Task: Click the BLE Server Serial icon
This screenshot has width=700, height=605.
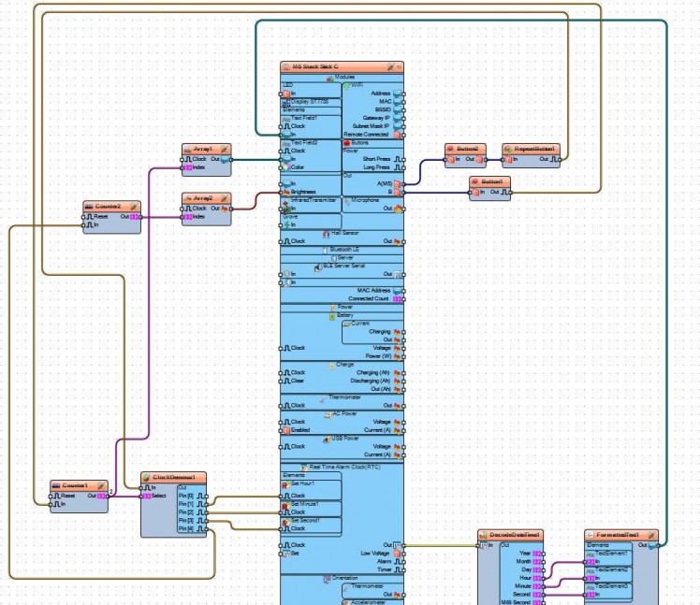Action: 318,266
